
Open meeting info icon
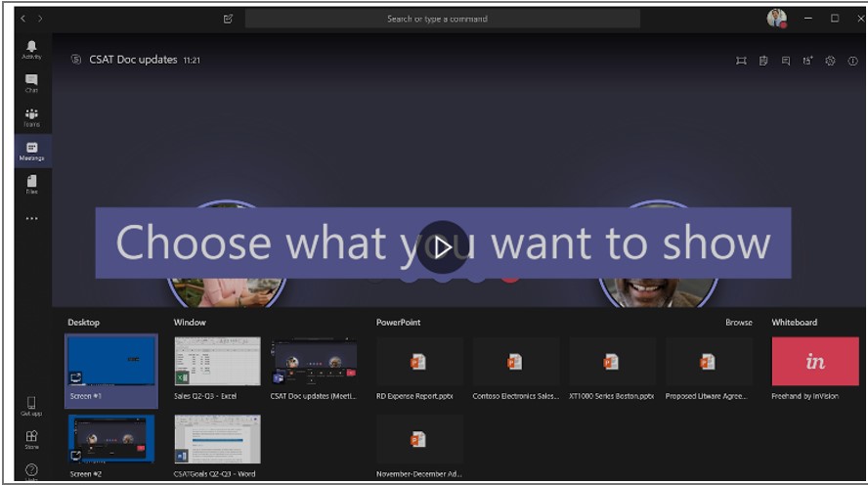tap(852, 61)
